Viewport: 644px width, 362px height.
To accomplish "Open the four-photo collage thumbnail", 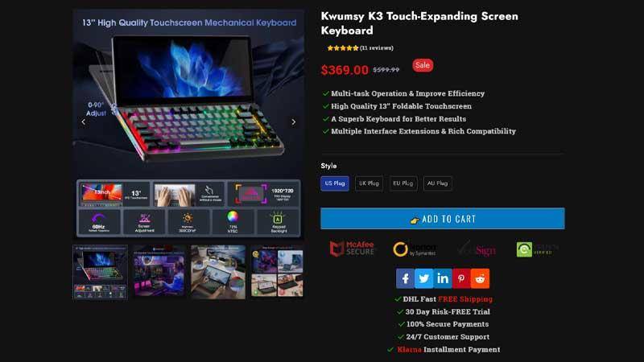I will pos(277,272).
